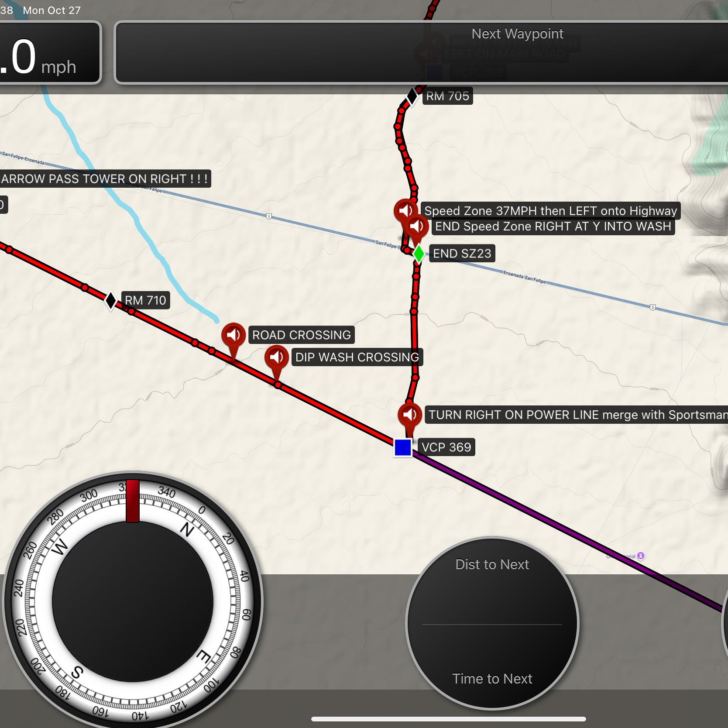Select the TURN RIGHT ON POWER LINE audio marker
Screen dimensions: 728x728
click(409, 414)
